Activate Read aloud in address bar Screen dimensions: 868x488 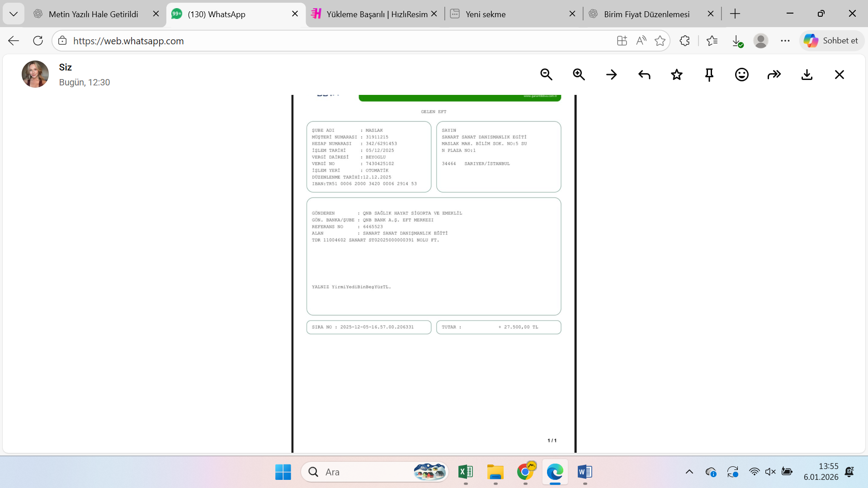641,41
